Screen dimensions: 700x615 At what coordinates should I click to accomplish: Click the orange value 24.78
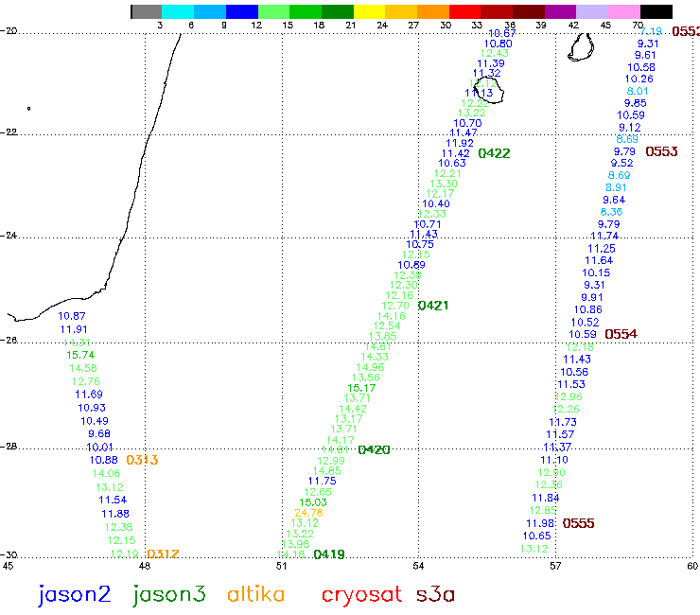click(x=308, y=513)
